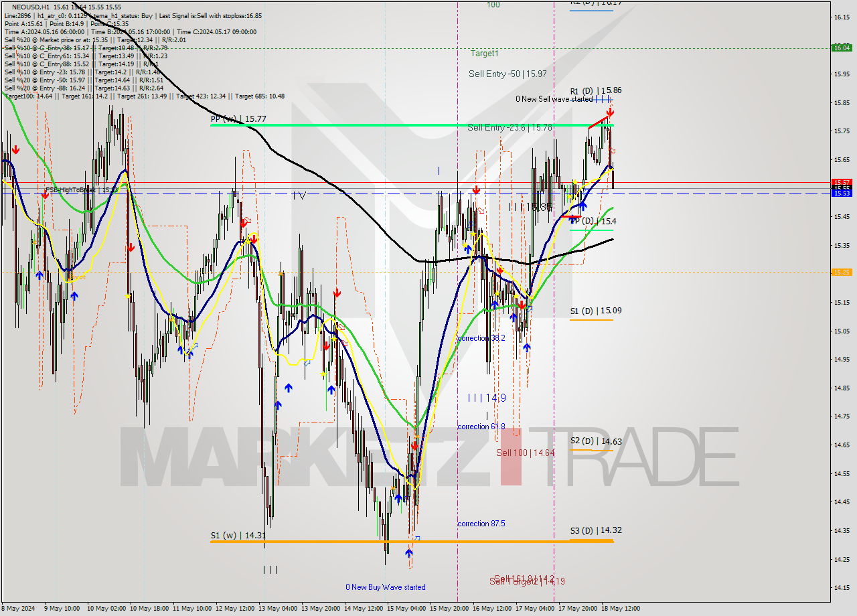Click the 'I I I 14.9' wave label
Image resolution: width=857 pixels, height=616 pixels.
click(x=487, y=398)
